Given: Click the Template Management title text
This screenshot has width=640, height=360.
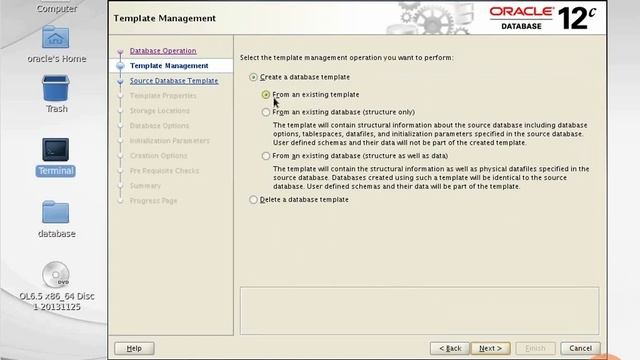Looking at the screenshot, I should (164, 18).
